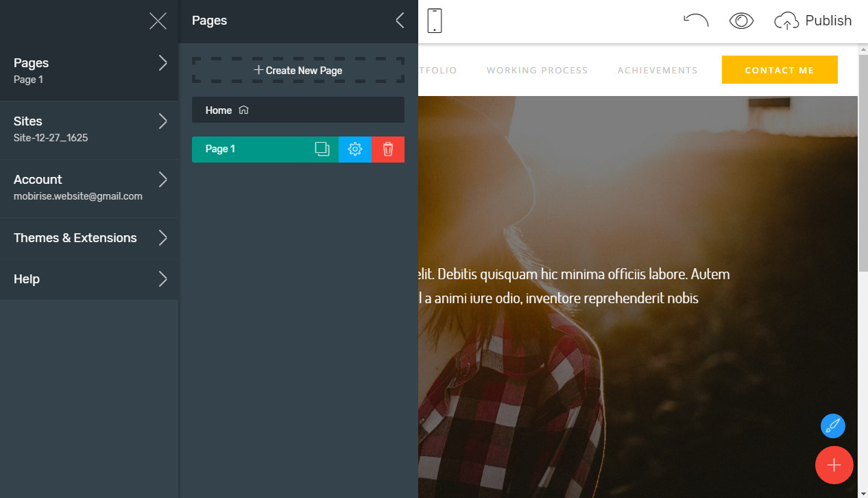Switch to mobile view phone icon
Viewport: 868px width, 498px height.
435,21
